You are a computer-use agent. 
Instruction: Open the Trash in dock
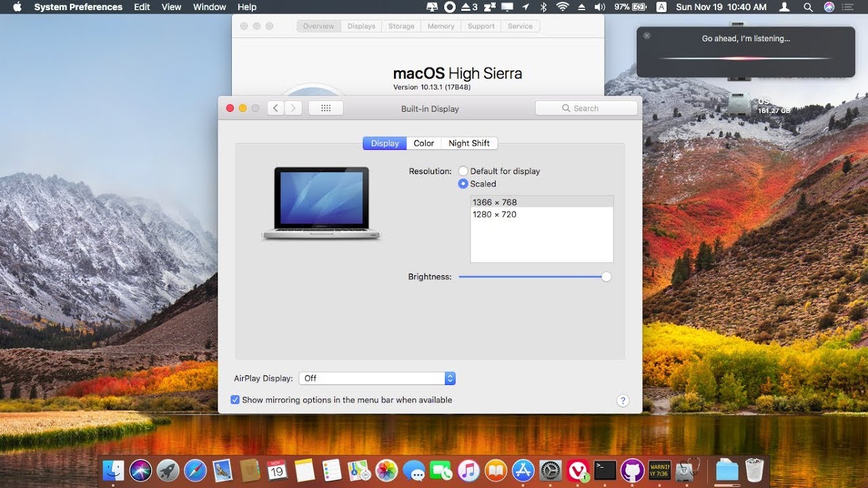coord(755,470)
